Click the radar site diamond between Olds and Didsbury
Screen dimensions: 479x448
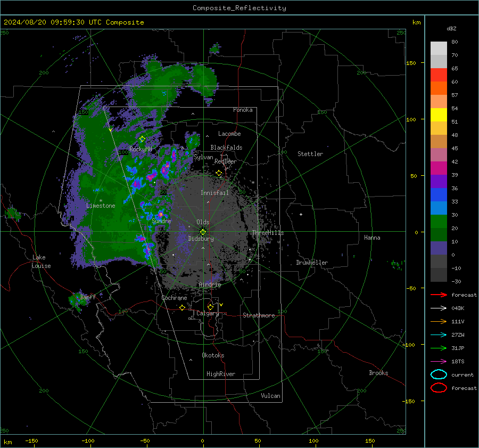pos(203,232)
